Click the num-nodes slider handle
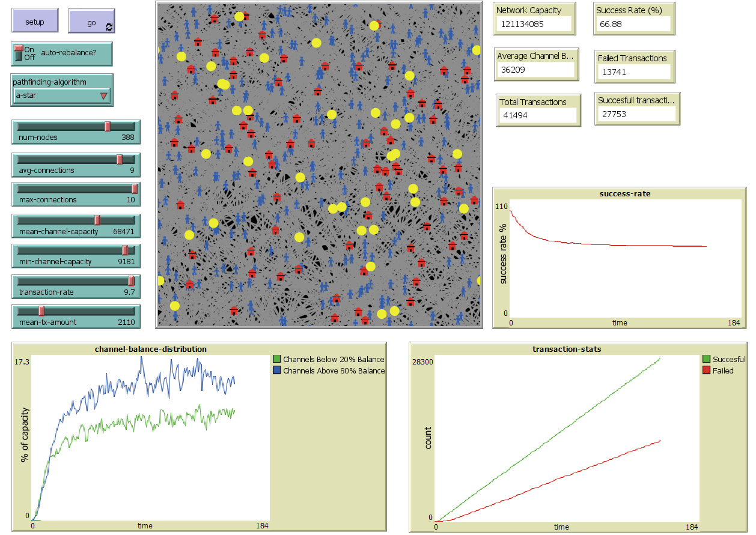The height and width of the screenshot is (535, 756). tap(108, 126)
